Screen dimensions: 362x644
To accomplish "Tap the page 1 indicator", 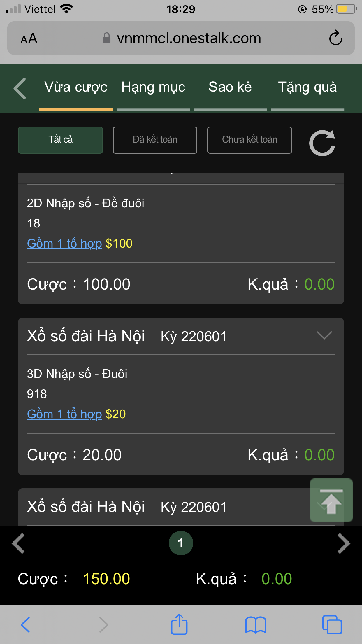I will tap(181, 543).
